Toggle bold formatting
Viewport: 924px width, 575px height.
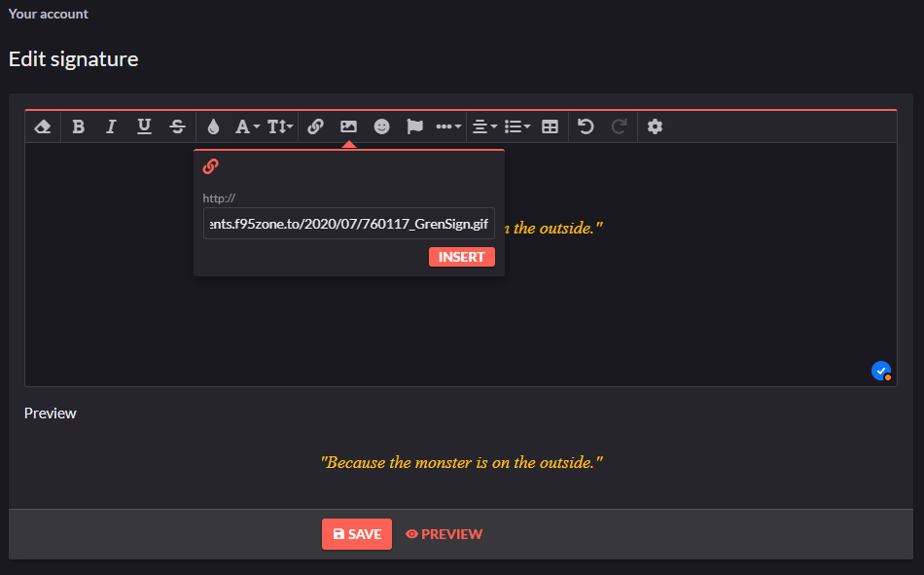[79, 126]
